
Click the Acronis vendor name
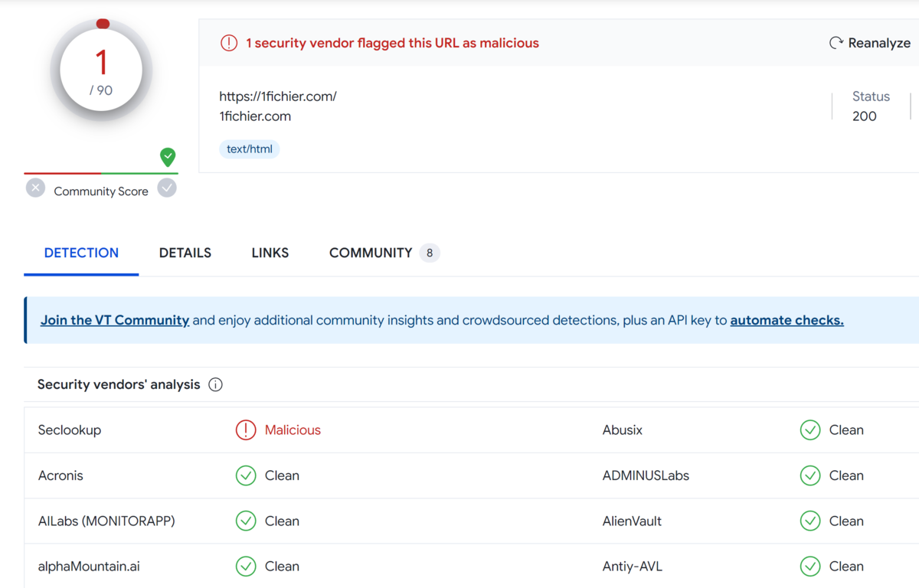click(x=61, y=475)
